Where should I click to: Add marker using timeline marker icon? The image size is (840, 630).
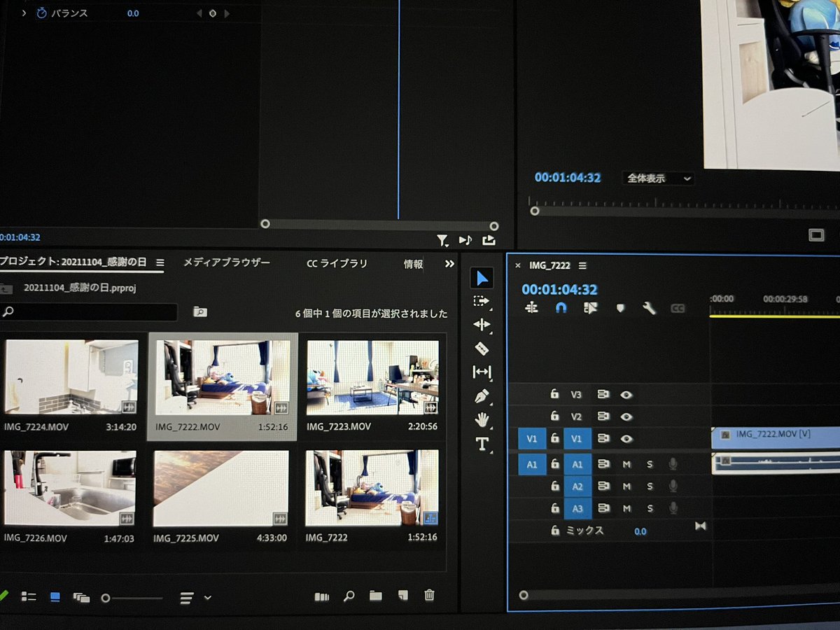[x=620, y=308]
